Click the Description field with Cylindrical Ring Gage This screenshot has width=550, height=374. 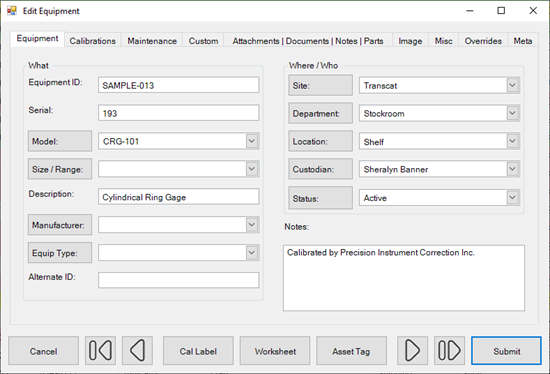[x=179, y=197]
